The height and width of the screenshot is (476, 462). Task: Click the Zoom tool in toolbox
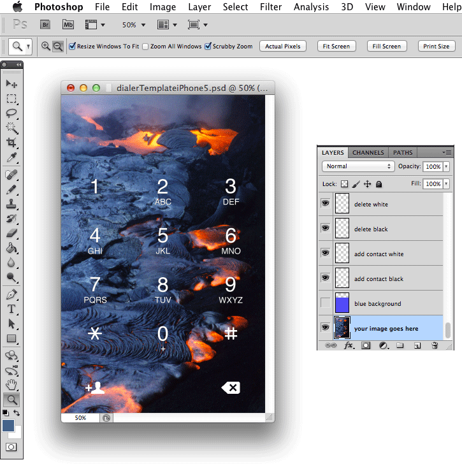(x=11, y=400)
